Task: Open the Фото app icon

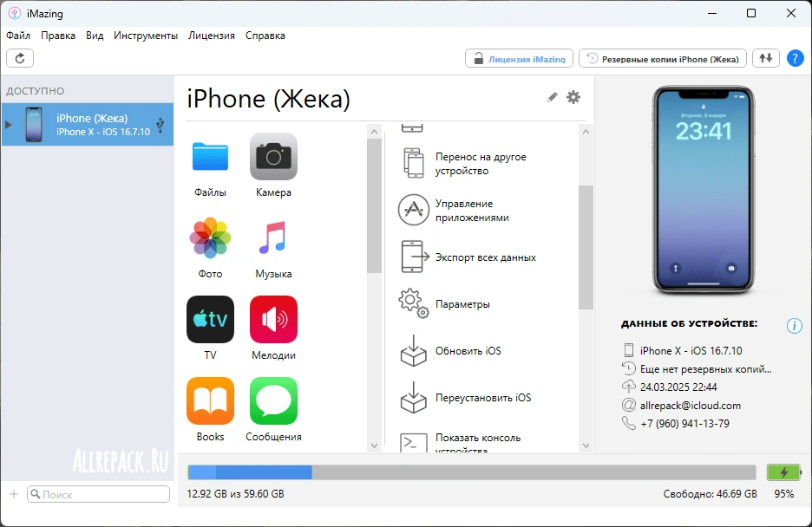Action: click(x=210, y=237)
